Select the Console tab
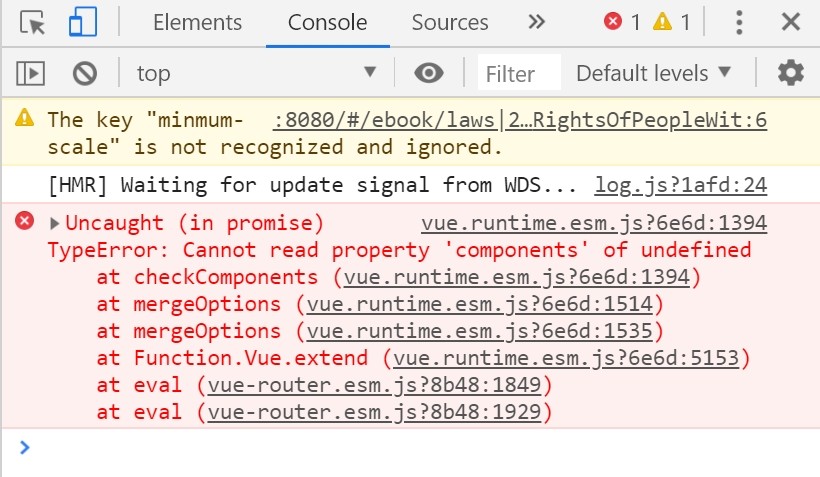Image resolution: width=820 pixels, height=477 pixels. point(327,22)
